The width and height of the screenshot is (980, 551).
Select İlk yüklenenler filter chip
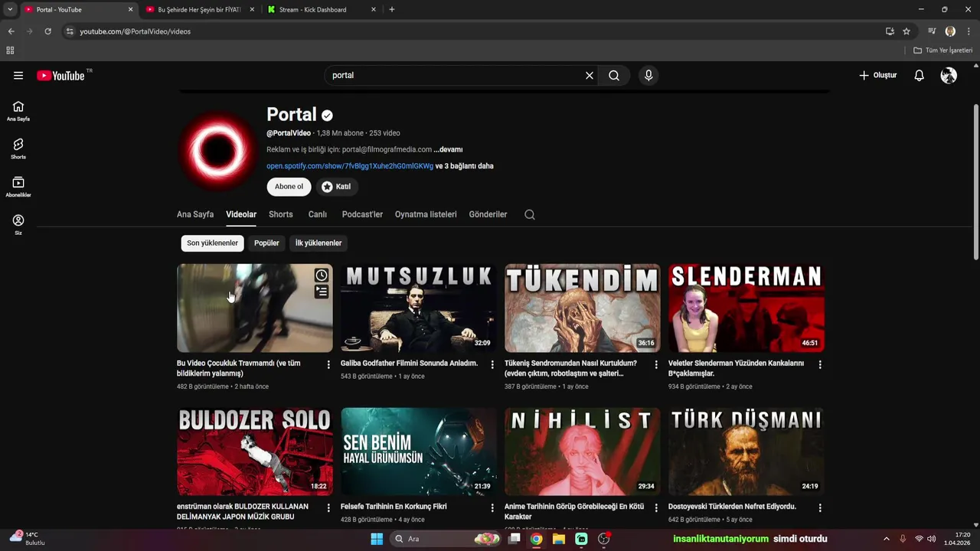coord(318,243)
